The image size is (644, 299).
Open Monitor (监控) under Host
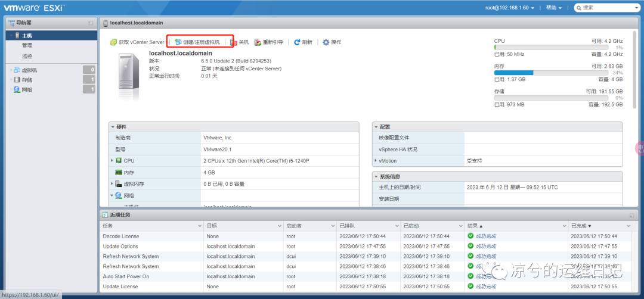[27, 56]
